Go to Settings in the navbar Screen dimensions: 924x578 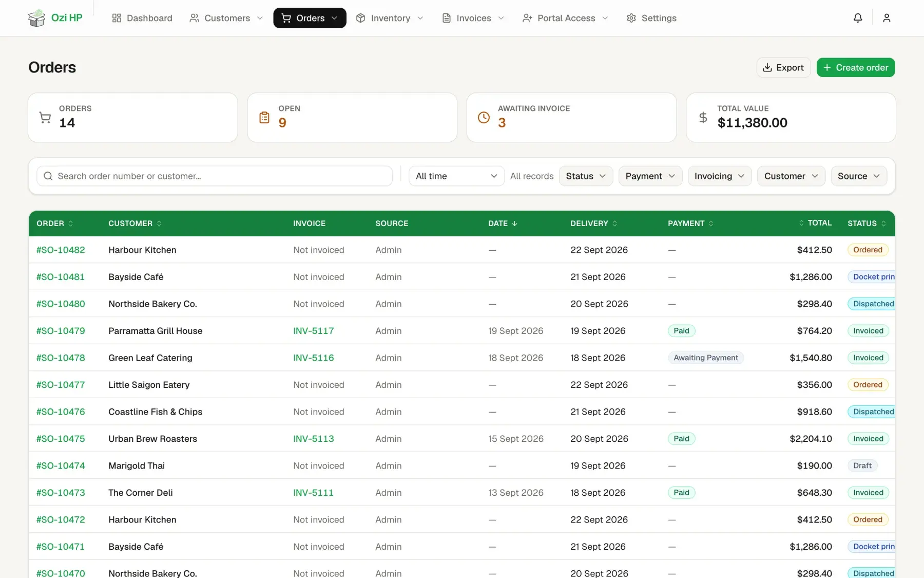651,18
